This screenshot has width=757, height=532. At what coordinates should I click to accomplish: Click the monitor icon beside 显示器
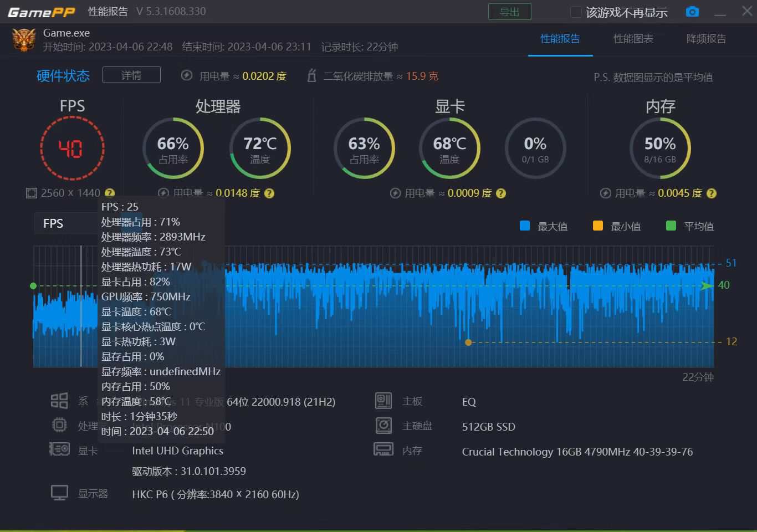(59, 493)
